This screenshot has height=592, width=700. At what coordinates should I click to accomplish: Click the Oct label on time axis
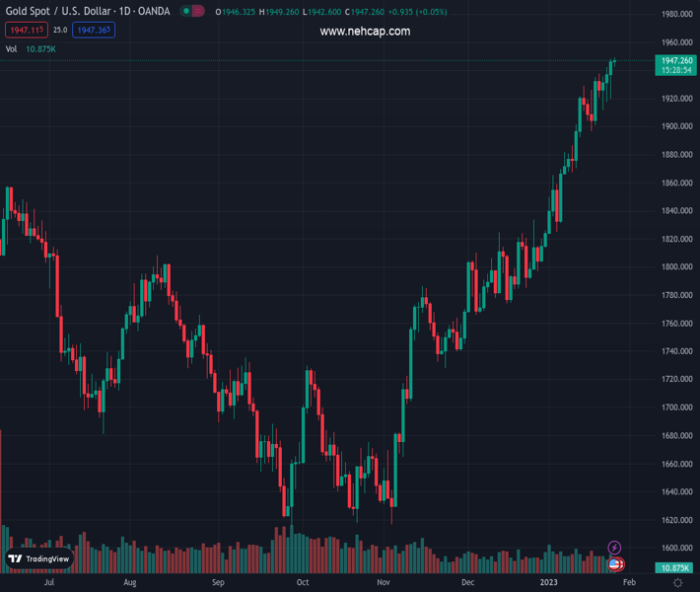(x=302, y=583)
